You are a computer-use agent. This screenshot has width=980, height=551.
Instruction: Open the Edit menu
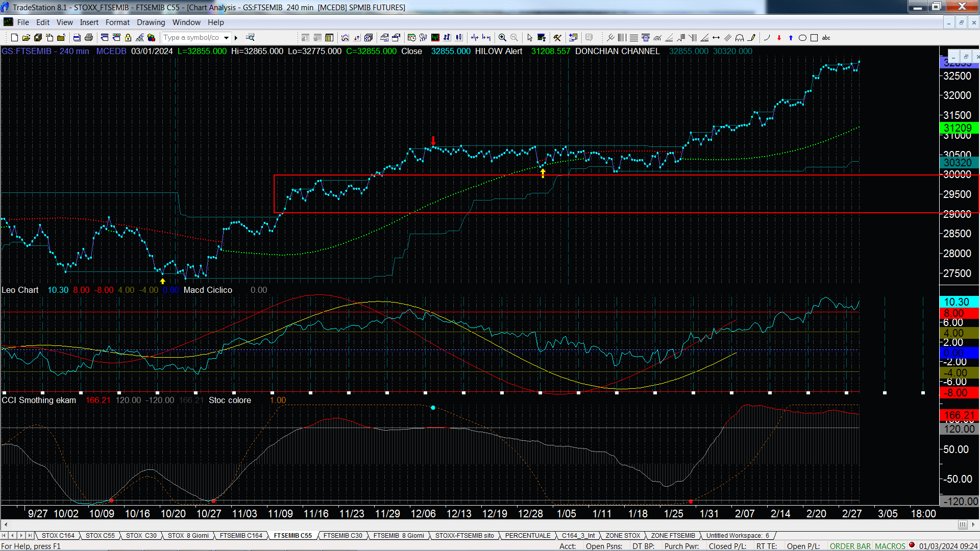(43, 22)
